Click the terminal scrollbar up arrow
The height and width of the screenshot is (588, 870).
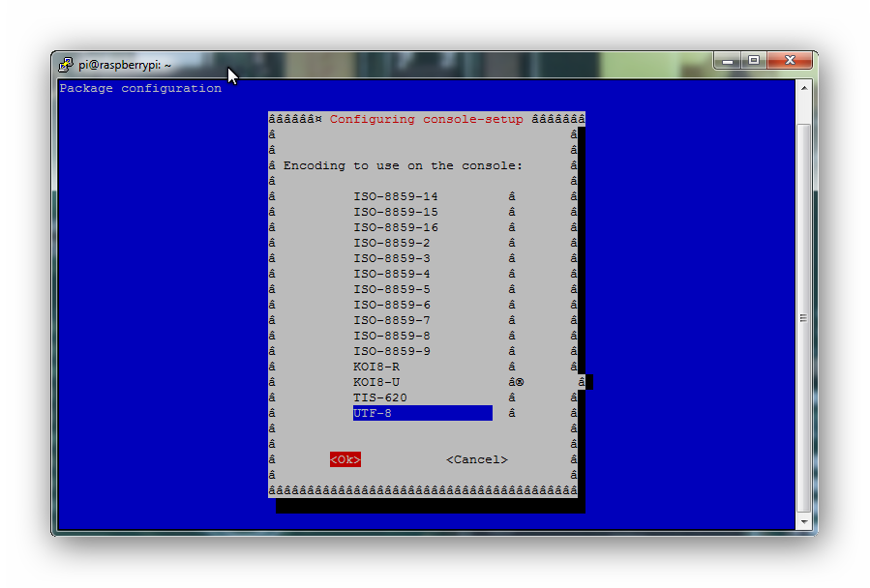pyautogui.click(x=803, y=88)
